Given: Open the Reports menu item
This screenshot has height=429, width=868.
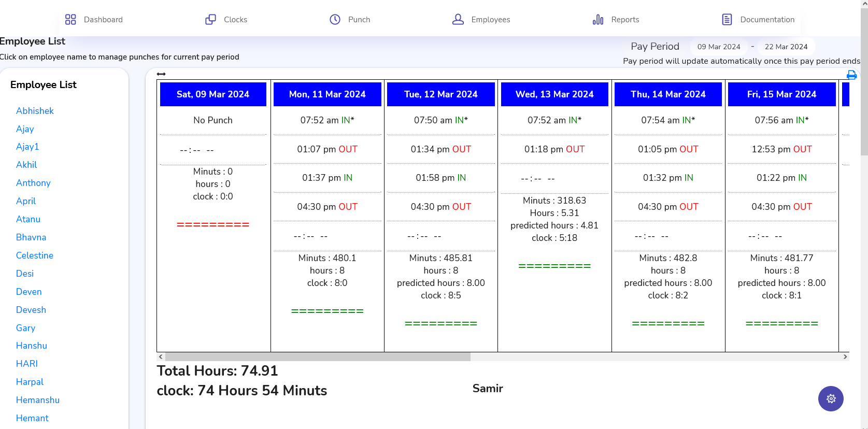Looking at the screenshot, I should point(625,20).
